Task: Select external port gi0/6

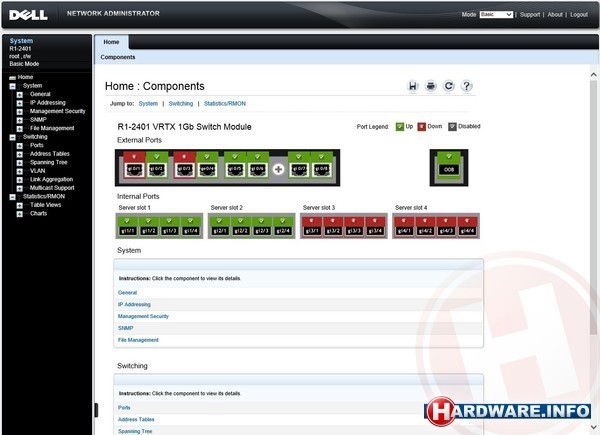Action: coord(258,165)
